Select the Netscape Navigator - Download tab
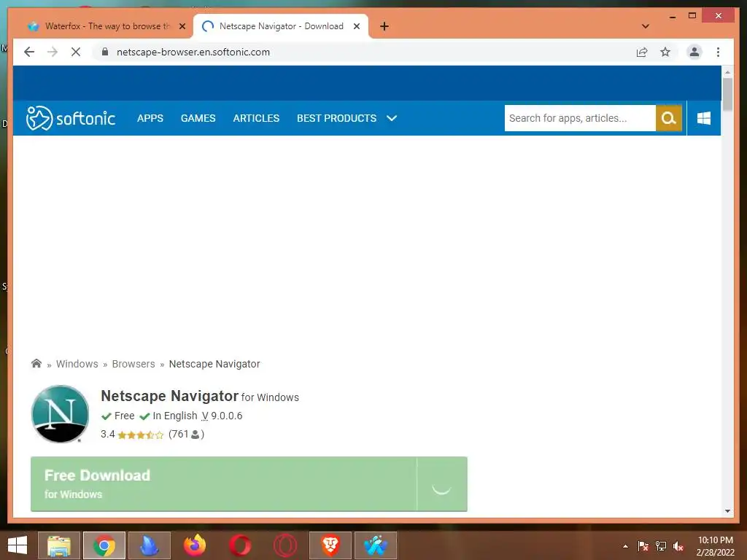 (280, 26)
